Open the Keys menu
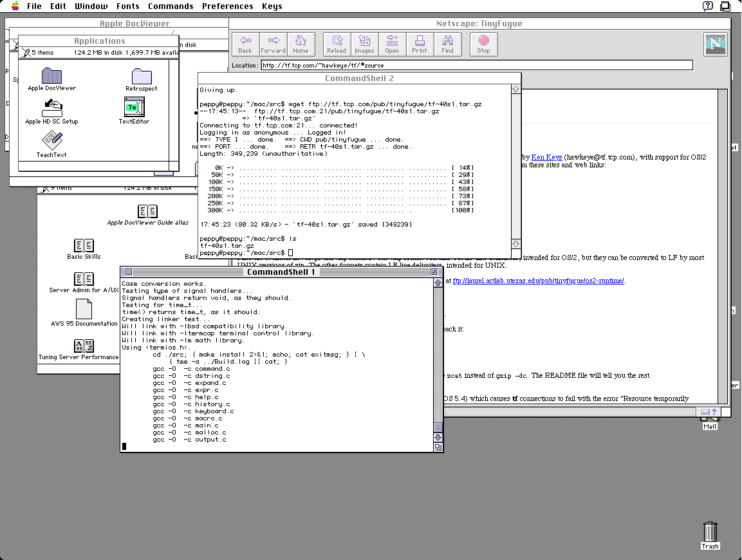This screenshot has height=560, width=742. point(272,6)
